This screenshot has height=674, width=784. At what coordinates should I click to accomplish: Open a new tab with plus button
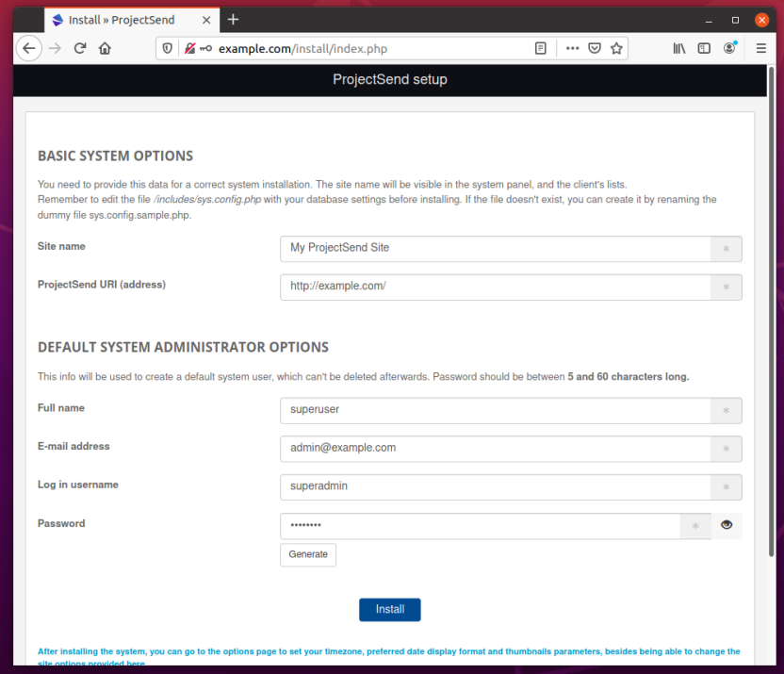tap(234, 20)
